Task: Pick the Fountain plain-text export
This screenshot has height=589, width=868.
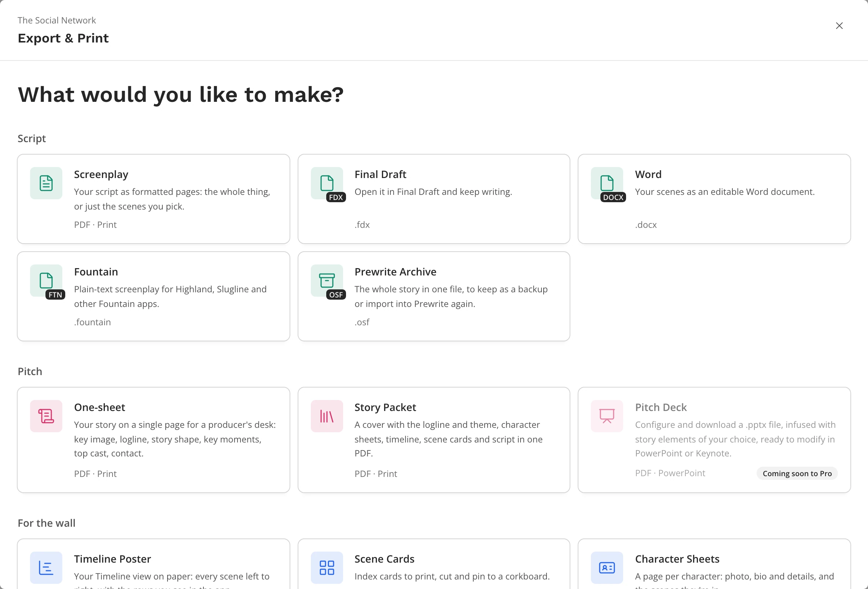Action: [96, 272]
